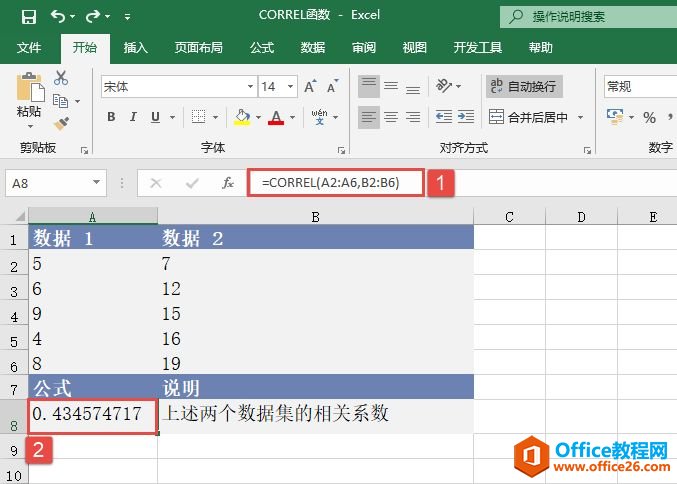Open the 常规 number format dropdown
This screenshot has height=484, width=677.
641,87
